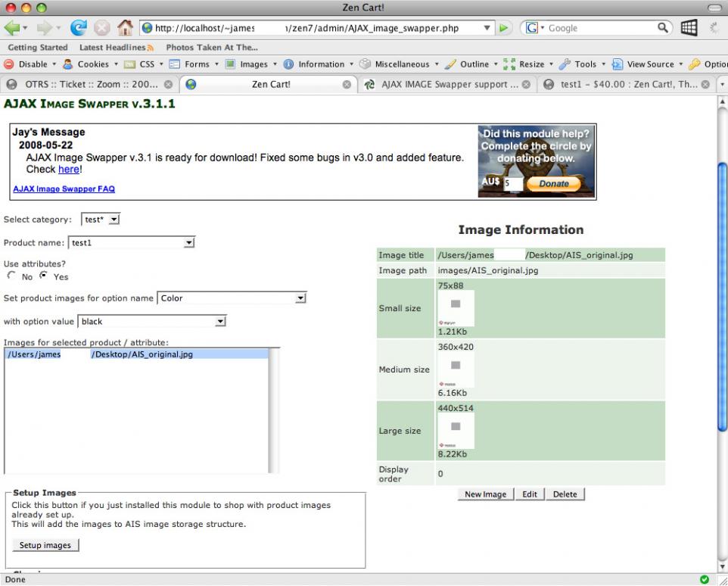Open the Windows-flag icon in toolbar

click(689, 28)
